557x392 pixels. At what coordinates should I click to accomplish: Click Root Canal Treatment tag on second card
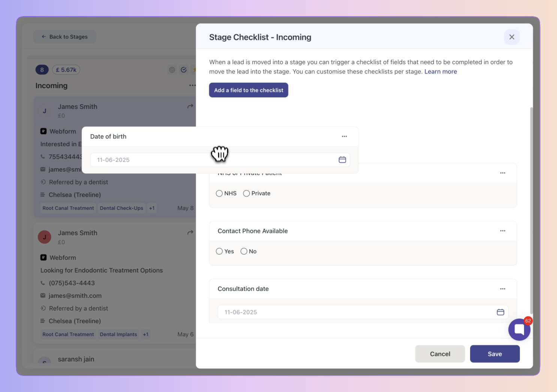tap(68, 334)
